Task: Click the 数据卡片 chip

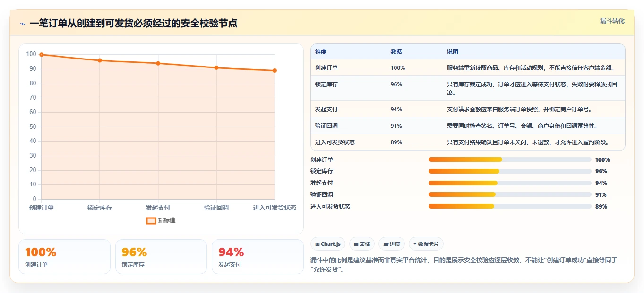Action: point(426,244)
